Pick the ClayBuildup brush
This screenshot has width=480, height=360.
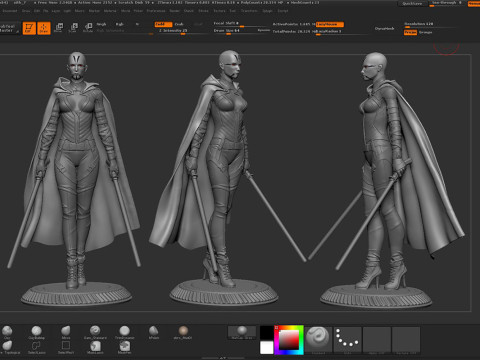click(36, 332)
